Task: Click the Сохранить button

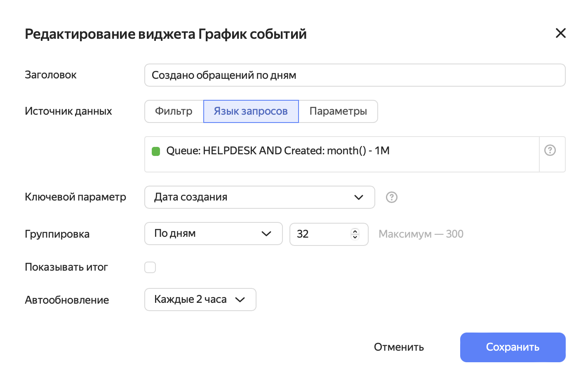Action: tap(512, 347)
